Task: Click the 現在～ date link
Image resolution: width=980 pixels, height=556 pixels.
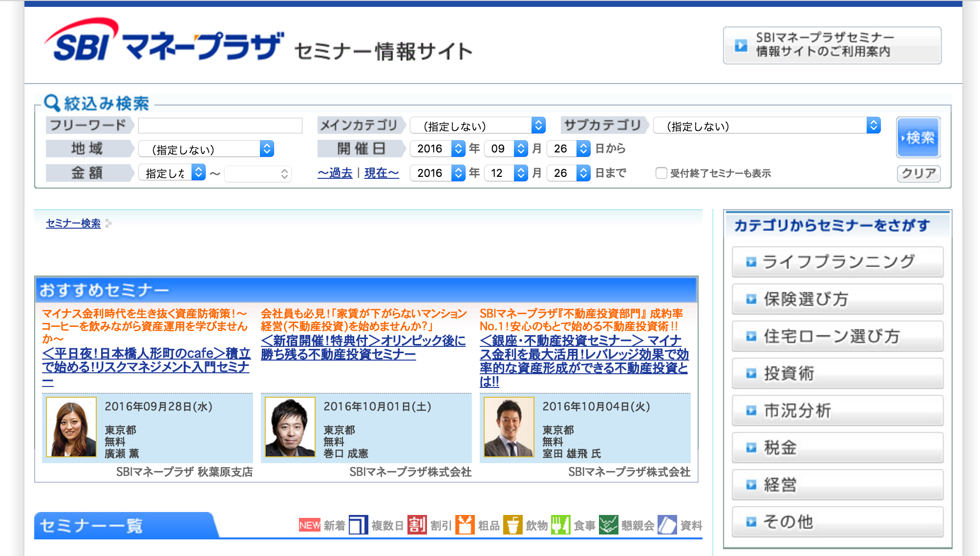Action: [382, 173]
